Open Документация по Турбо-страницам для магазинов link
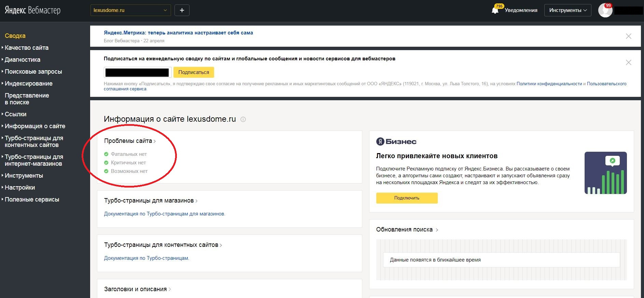Screen dimensions: 644x298 (x=165, y=214)
